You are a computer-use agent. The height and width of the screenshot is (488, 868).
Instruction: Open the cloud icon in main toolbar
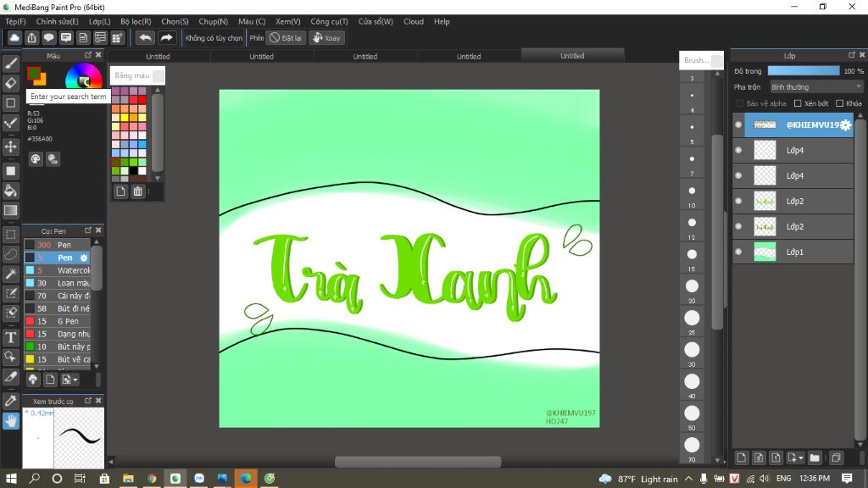14,37
